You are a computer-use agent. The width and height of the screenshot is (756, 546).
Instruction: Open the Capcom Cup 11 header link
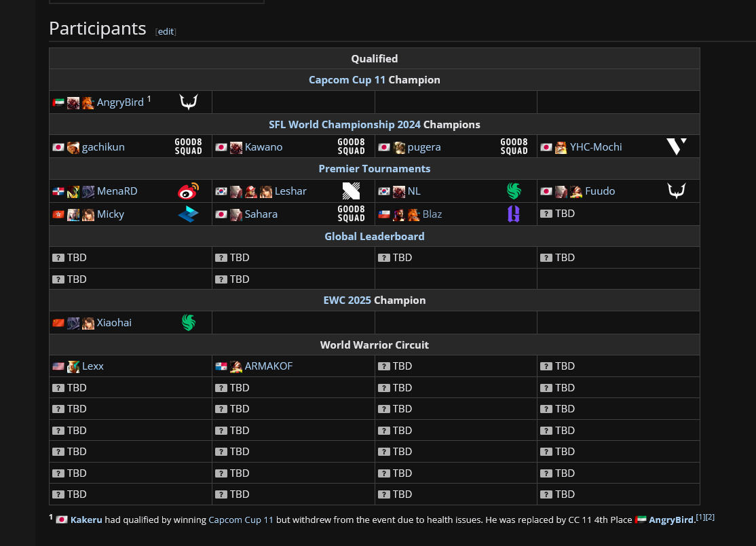[347, 80]
